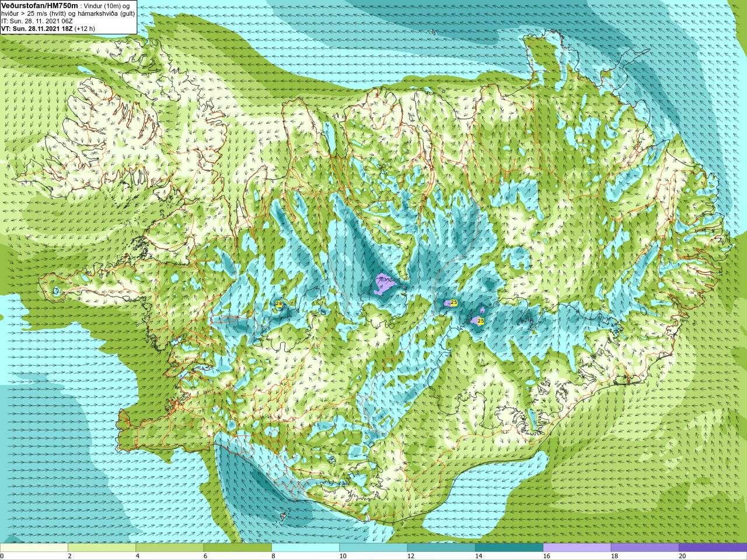Select the 2–4 m/s light green legend swatch
The image size is (747, 560).
102,547
